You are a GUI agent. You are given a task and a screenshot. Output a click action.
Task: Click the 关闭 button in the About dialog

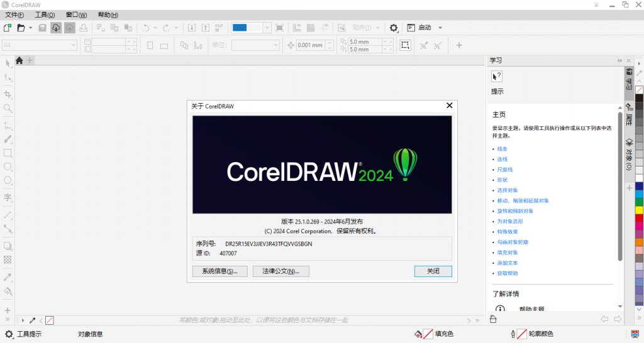[433, 271]
